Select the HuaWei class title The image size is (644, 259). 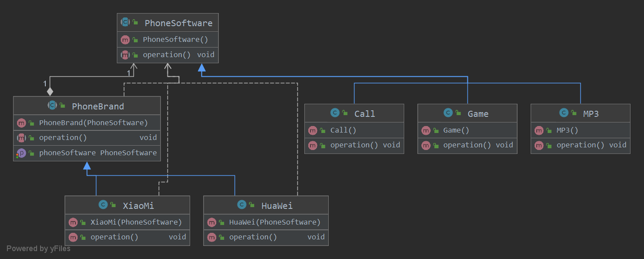[277, 206]
